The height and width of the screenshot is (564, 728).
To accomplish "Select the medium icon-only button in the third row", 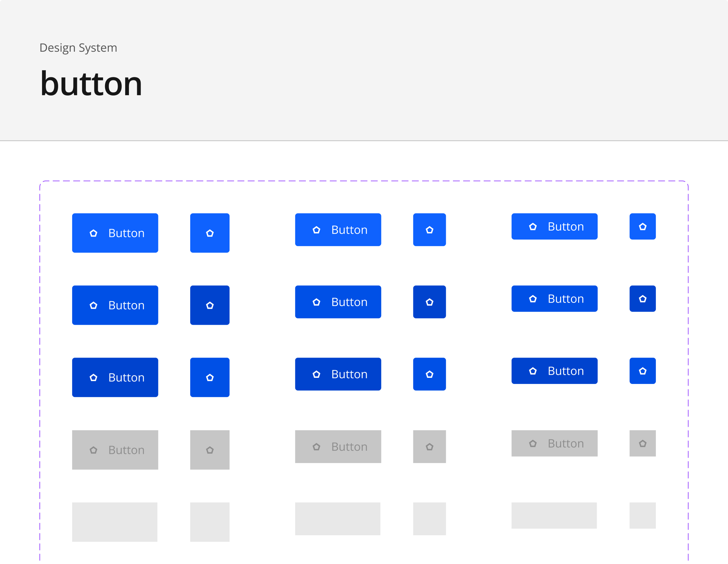I will [x=429, y=374].
